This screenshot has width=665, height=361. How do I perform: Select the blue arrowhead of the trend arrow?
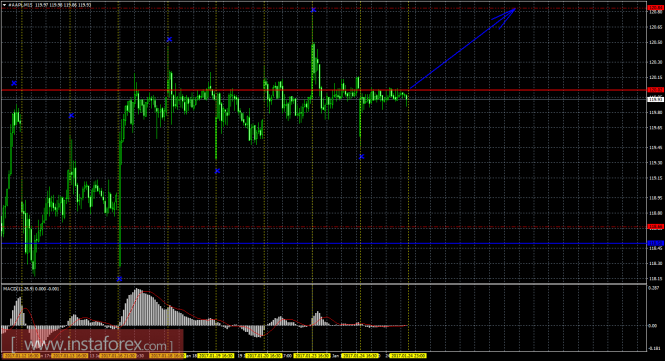pyautogui.click(x=506, y=17)
